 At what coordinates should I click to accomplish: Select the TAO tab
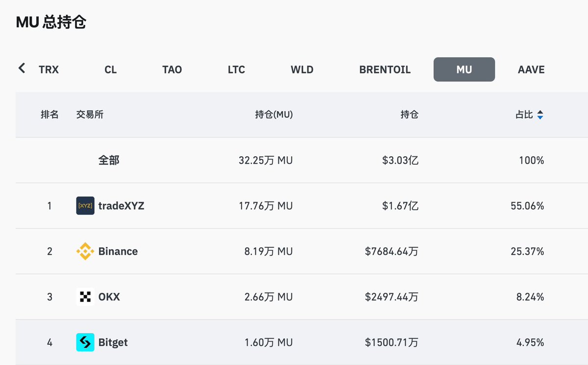coord(172,70)
